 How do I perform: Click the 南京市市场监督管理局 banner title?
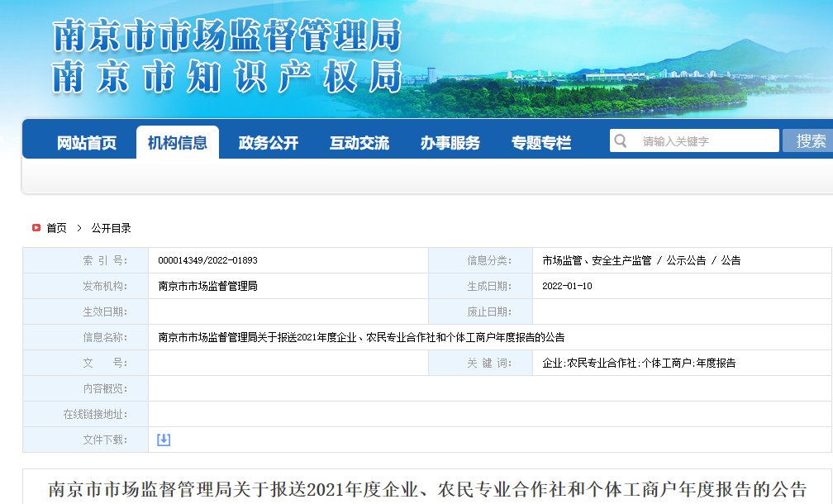pos(227,36)
